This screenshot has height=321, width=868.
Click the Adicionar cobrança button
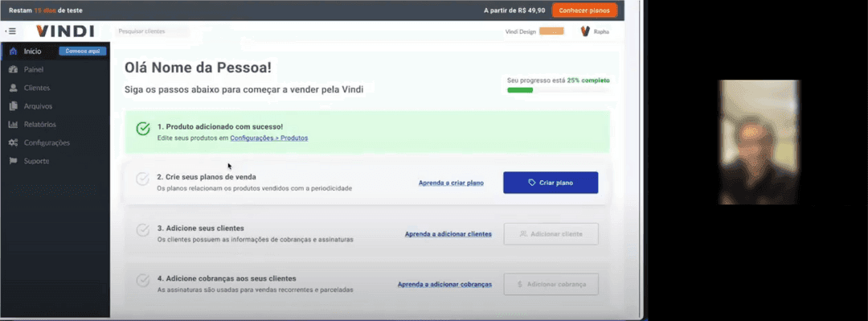pos(551,284)
